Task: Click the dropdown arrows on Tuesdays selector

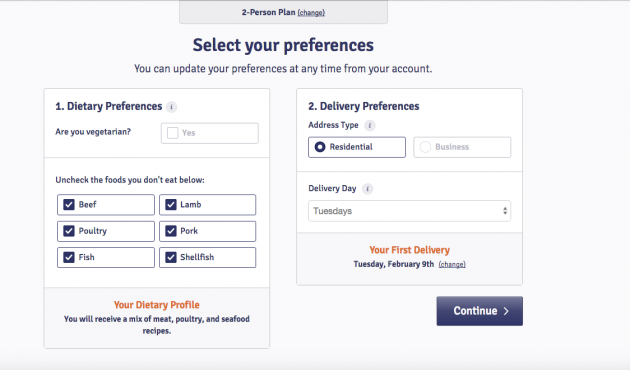Action: (505, 211)
